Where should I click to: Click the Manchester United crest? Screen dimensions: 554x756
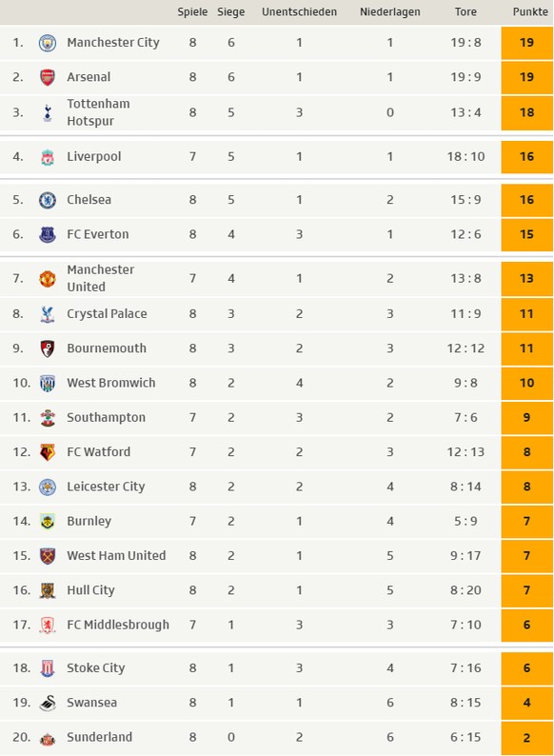pyautogui.click(x=48, y=279)
